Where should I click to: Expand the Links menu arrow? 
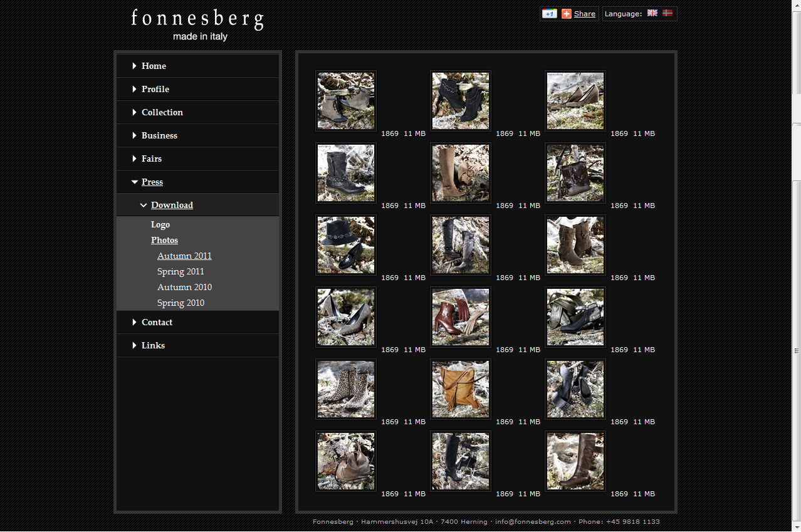(x=135, y=345)
